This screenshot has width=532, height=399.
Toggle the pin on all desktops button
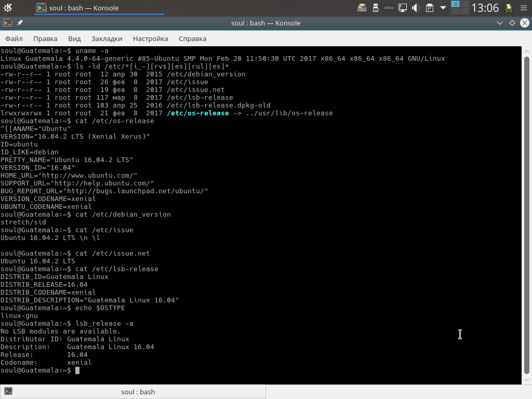[20, 23]
